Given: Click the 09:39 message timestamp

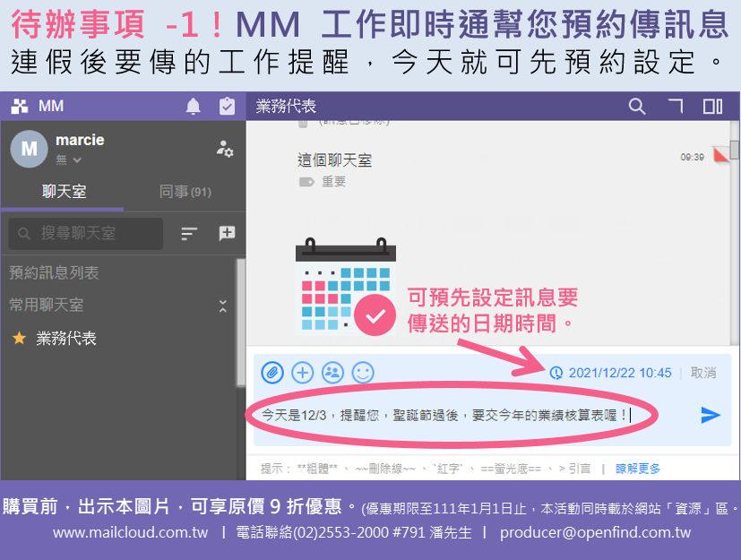Looking at the screenshot, I should [x=693, y=157].
